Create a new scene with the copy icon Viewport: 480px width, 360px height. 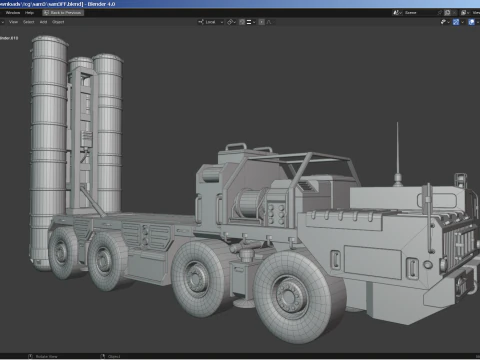coord(447,13)
